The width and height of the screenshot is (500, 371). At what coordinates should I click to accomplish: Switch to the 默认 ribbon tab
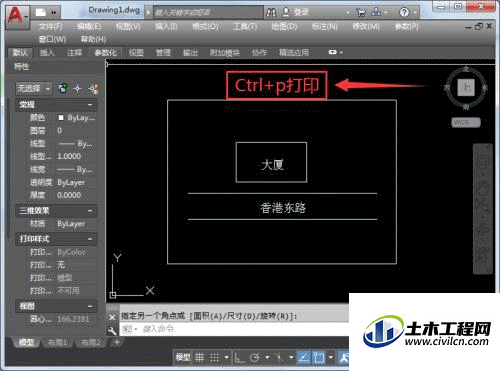click(20, 52)
